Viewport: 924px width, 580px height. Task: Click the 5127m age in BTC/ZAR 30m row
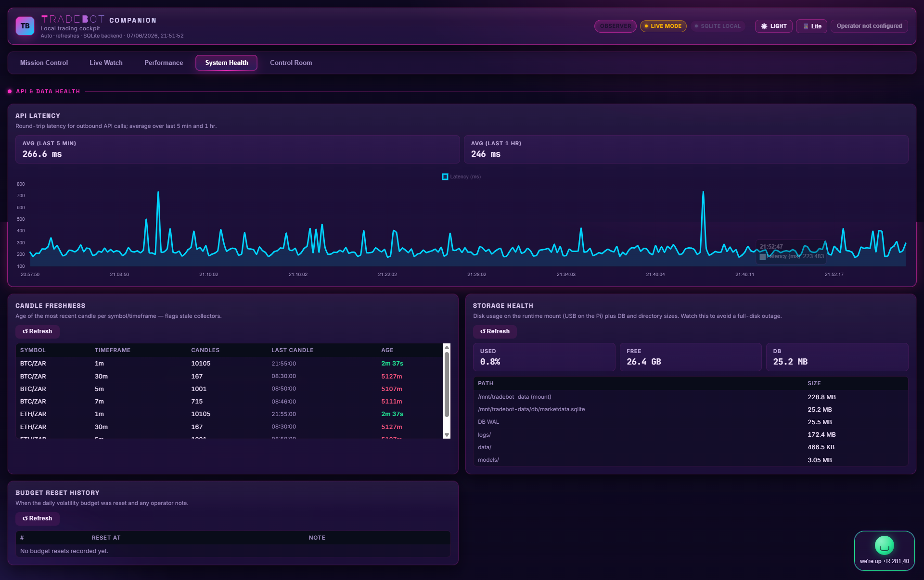coord(392,377)
